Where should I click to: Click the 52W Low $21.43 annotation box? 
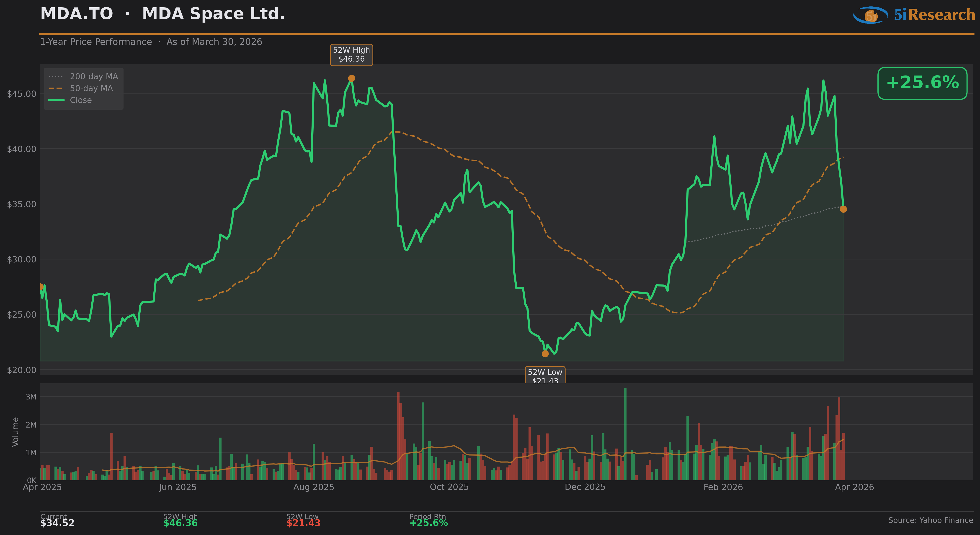pos(545,376)
